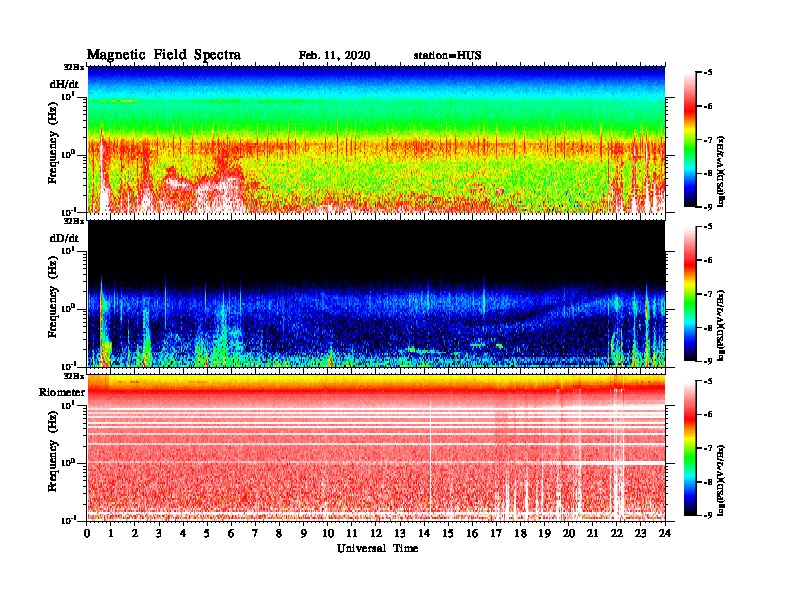This screenshot has width=792, height=612.
Task: Click the color scale bar beside dH/dt panel
Action: pos(690,139)
